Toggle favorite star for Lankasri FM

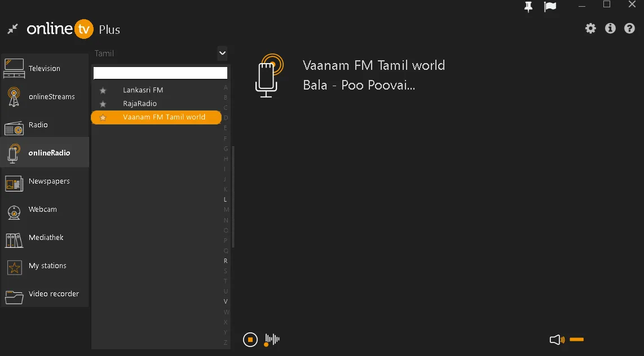point(103,90)
